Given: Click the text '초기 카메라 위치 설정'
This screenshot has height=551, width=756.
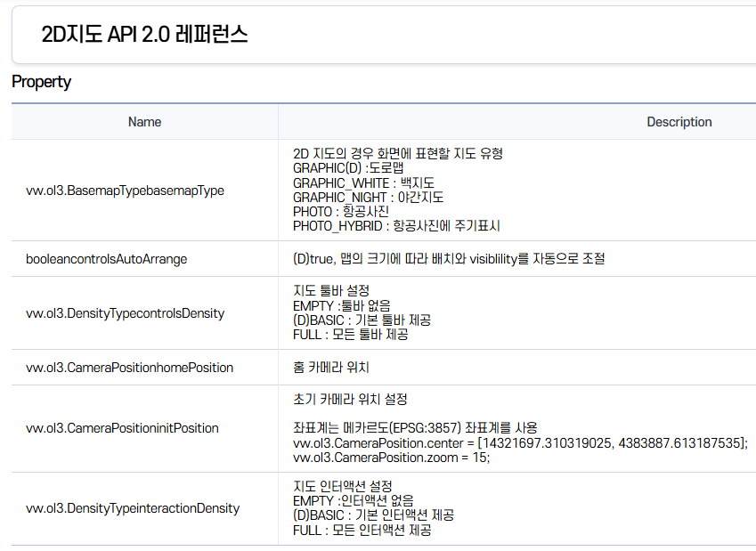Looking at the screenshot, I should [x=350, y=399].
